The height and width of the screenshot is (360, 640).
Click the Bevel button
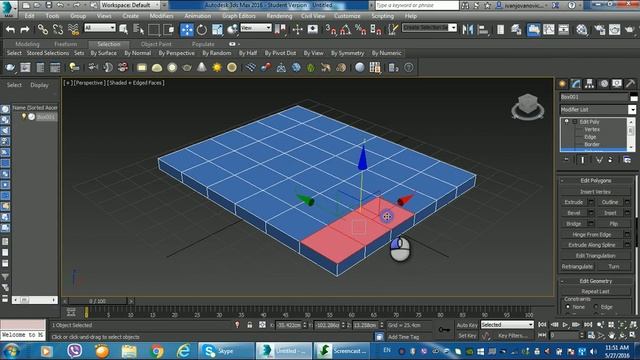(573, 213)
